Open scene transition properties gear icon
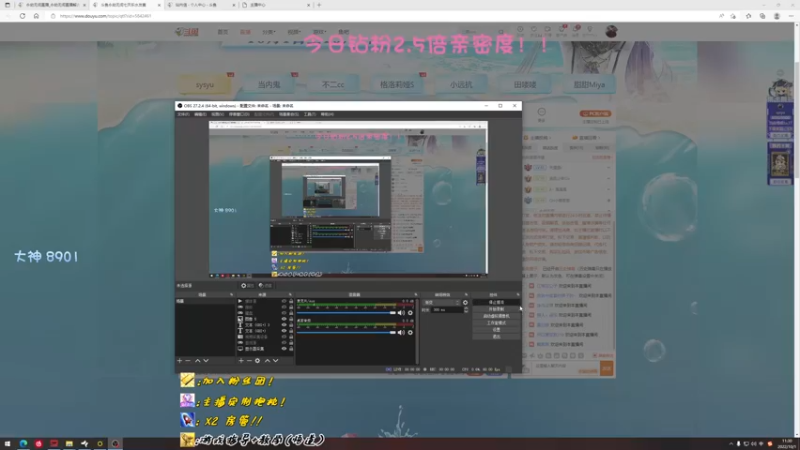Viewport: 800px width, 450px height. point(465,303)
